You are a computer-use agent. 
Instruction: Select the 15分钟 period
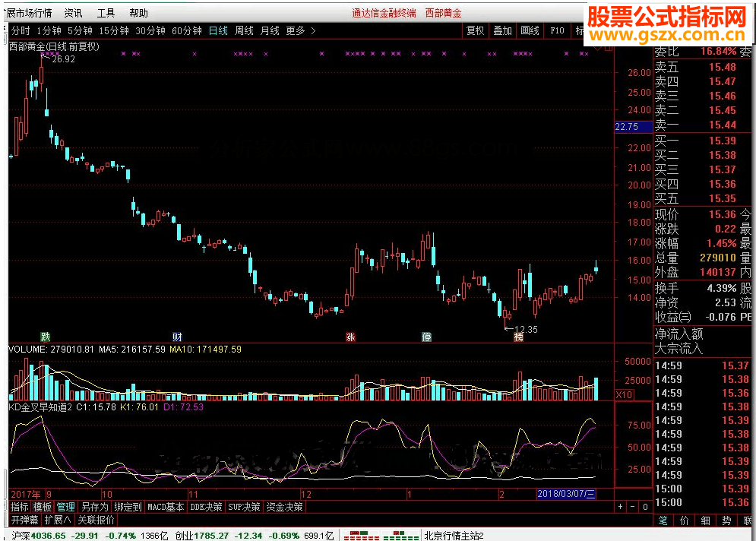tap(114, 31)
